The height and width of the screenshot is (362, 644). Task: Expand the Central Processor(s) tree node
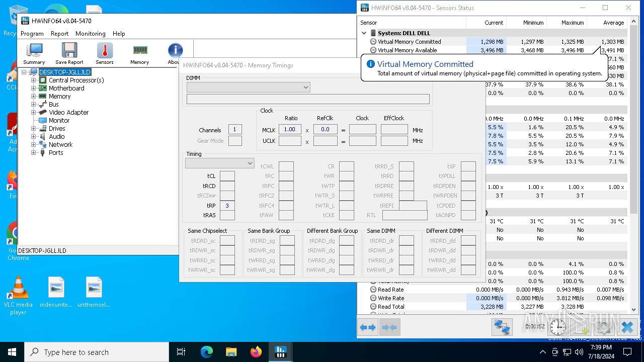[x=34, y=80]
